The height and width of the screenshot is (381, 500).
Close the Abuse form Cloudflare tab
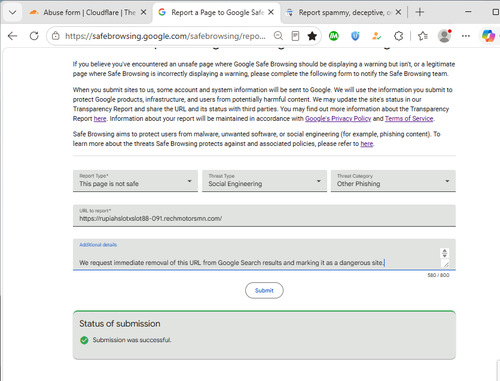(143, 12)
